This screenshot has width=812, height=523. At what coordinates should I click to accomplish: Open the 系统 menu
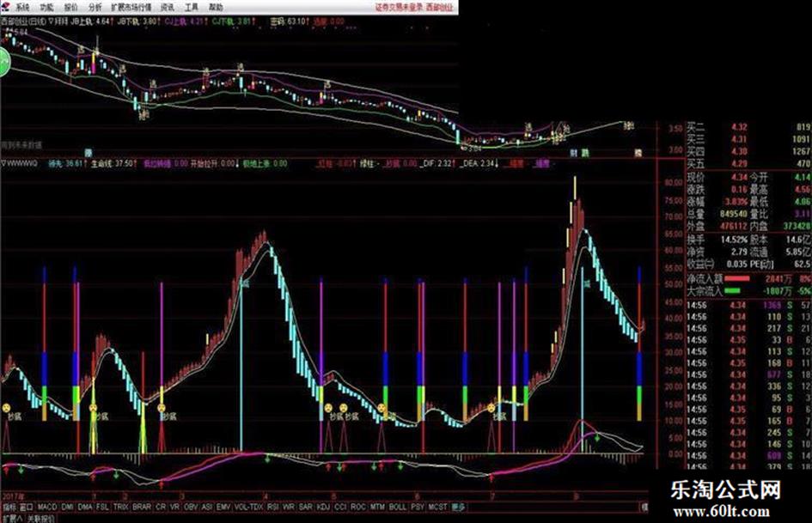tap(22, 7)
